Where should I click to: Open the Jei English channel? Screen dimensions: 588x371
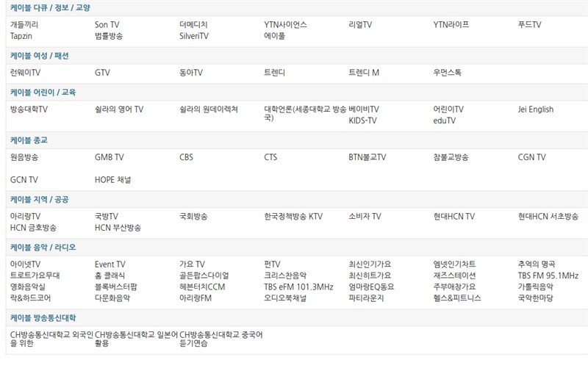point(536,109)
